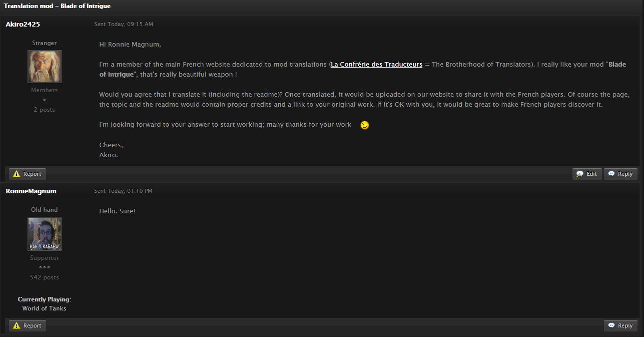Click the 542 posts count
644x337 pixels.
44,277
